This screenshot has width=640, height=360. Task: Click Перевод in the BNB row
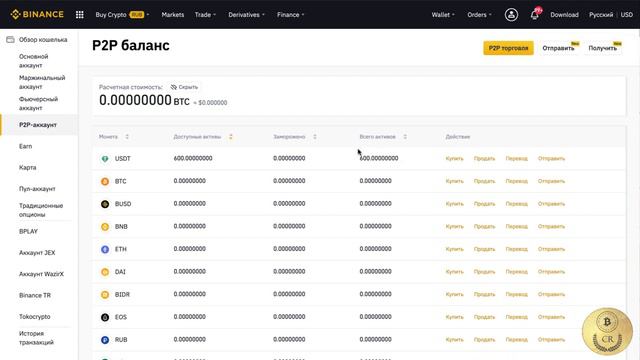pyautogui.click(x=516, y=227)
